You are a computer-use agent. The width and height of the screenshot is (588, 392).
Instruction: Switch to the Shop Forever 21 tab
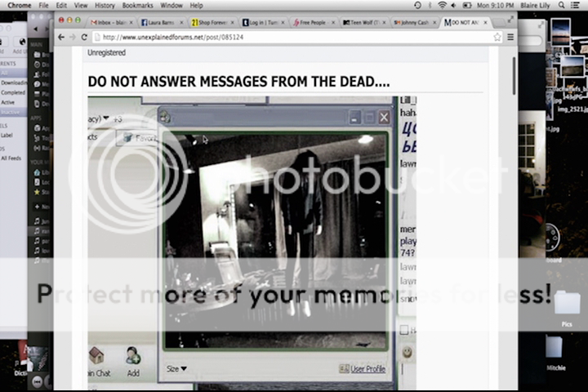(x=212, y=22)
